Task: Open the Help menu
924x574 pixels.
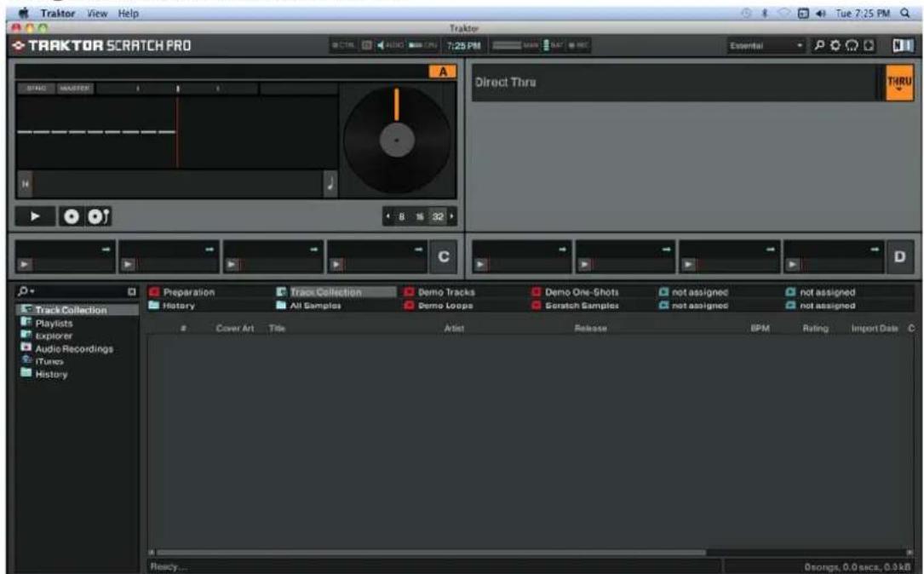Action: click(128, 13)
